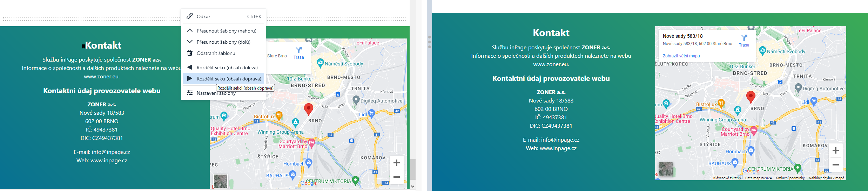The image size is (868, 191).
Task: Click the sliders icon for Nastavení šablony
Action: point(190,93)
